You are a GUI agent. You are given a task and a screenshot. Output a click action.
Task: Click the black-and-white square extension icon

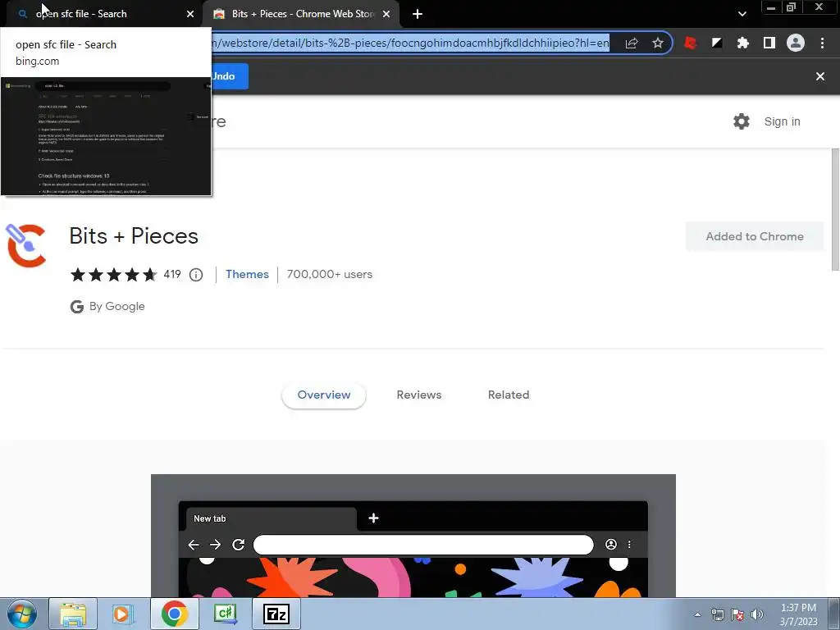(717, 43)
